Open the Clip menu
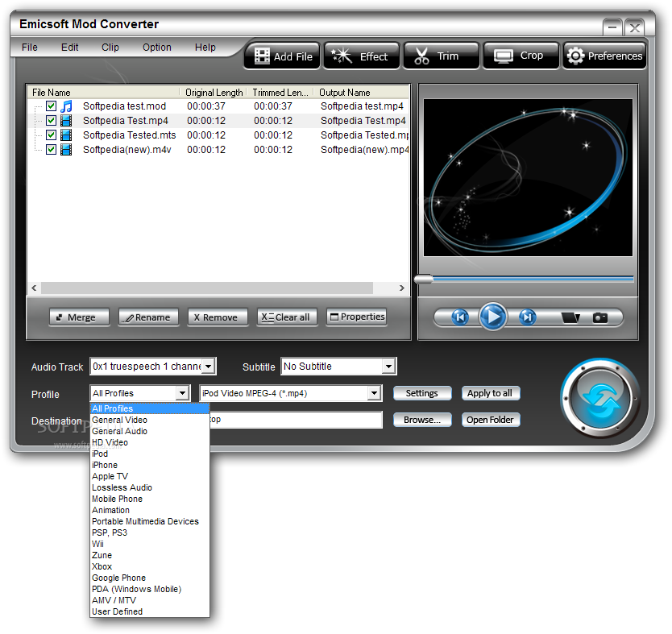The image size is (672, 634). coord(110,48)
